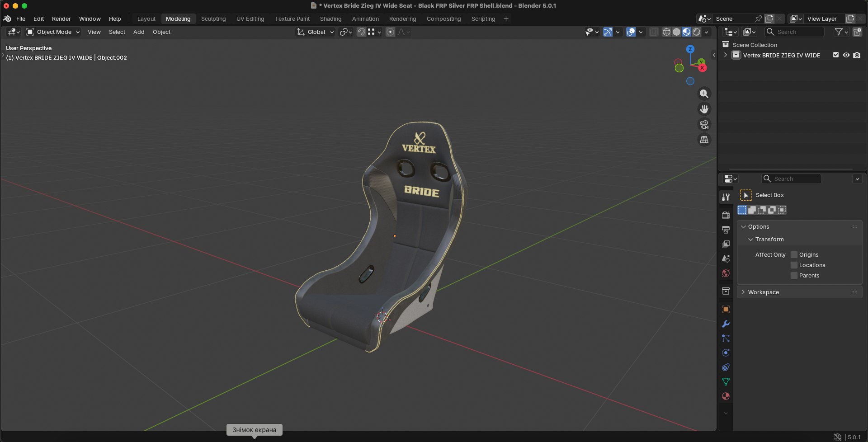
Task: Enable the Origins checkbox
Action: pos(794,255)
